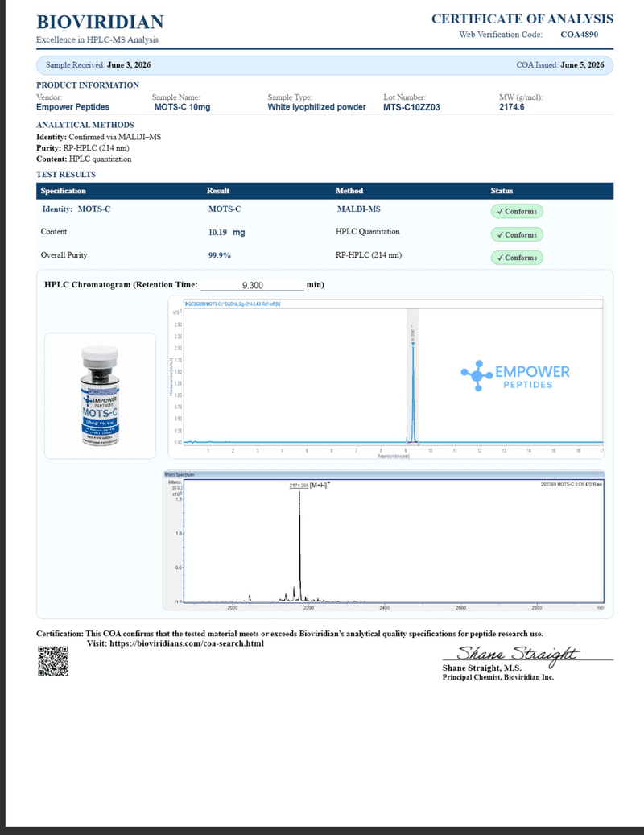Click the MW value 2174.6
Viewport: 644px width, 835px height.
(511, 107)
